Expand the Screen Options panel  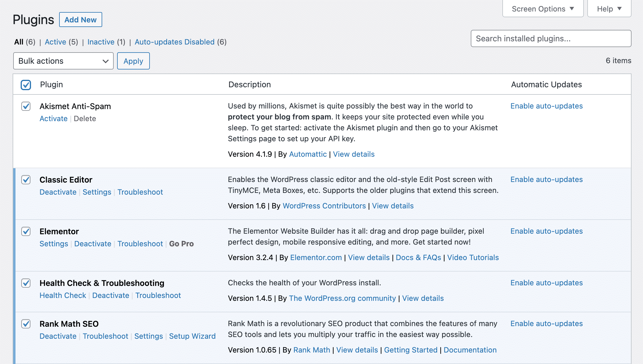tap(543, 9)
